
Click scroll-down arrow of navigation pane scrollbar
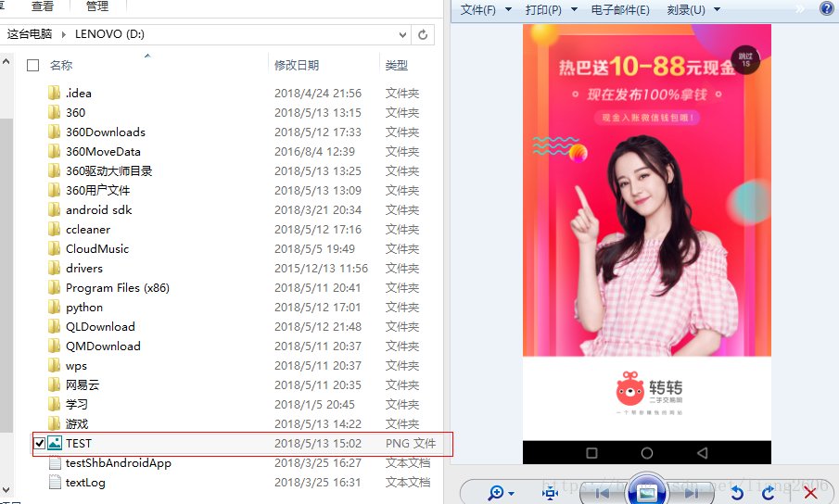coord(6,489)
